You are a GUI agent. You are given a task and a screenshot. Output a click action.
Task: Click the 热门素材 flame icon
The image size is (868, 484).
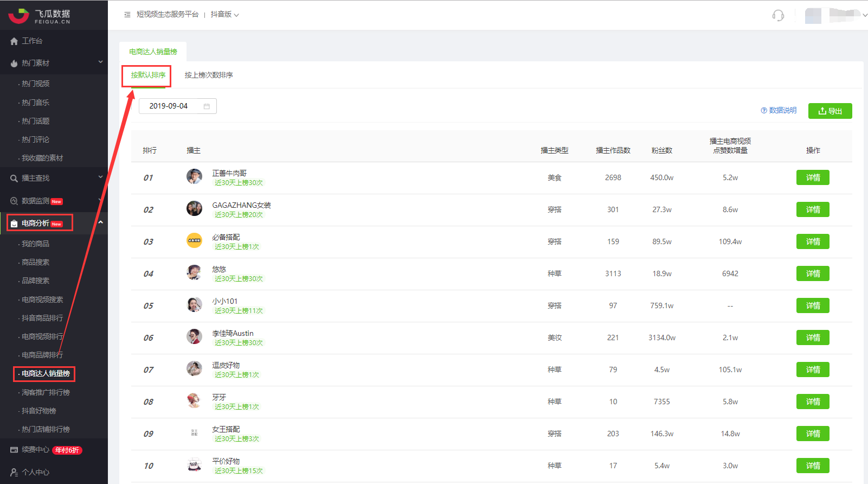coord(14,63)
